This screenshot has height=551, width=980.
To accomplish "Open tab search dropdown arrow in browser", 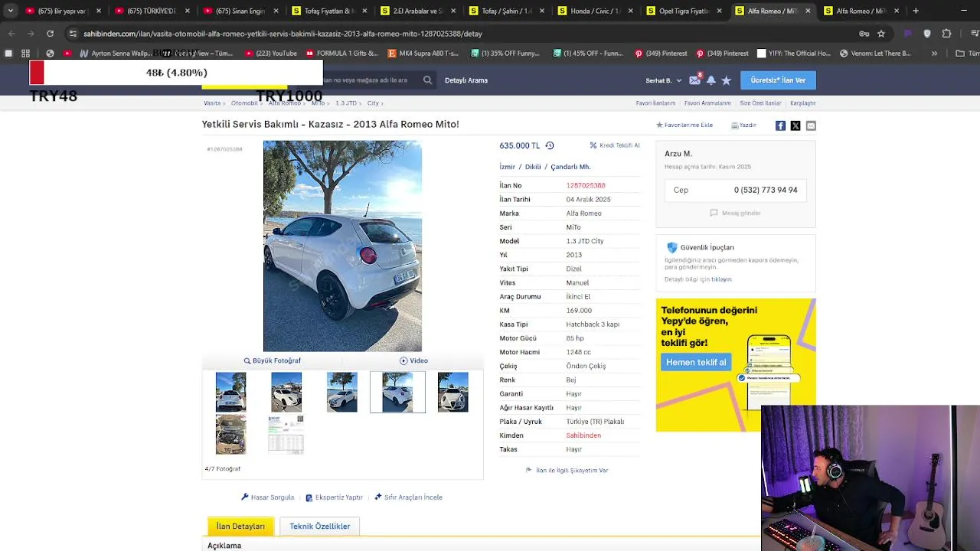I will point(10,11).
